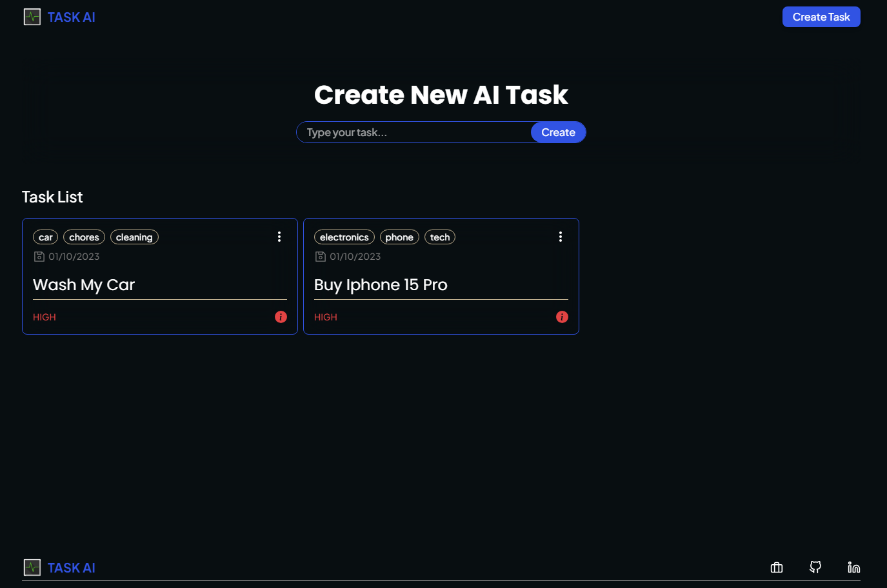The height and width of the screenshot is (588, 887).
Task: Click the briefcase portfolio icon in the footer
Action: 776,567
